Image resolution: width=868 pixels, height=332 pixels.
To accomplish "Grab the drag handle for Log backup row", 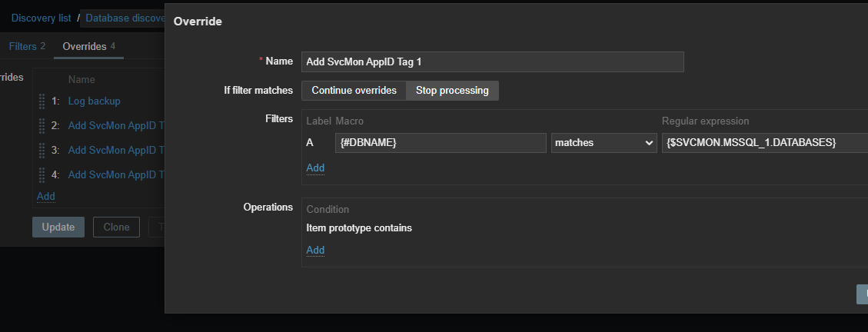I will (x=42, y=101).
